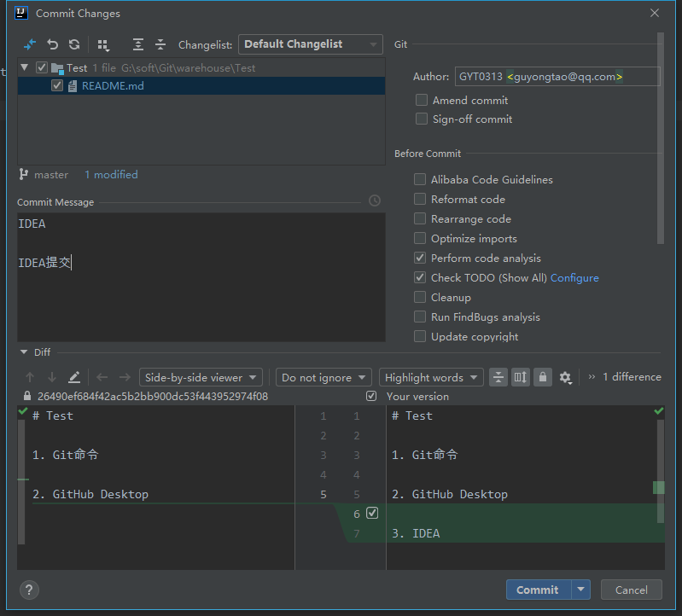The width and height of the screenshot is (682, 616).
Task: Uncheck the Test root node checkbox
Action: pos(41,67)
